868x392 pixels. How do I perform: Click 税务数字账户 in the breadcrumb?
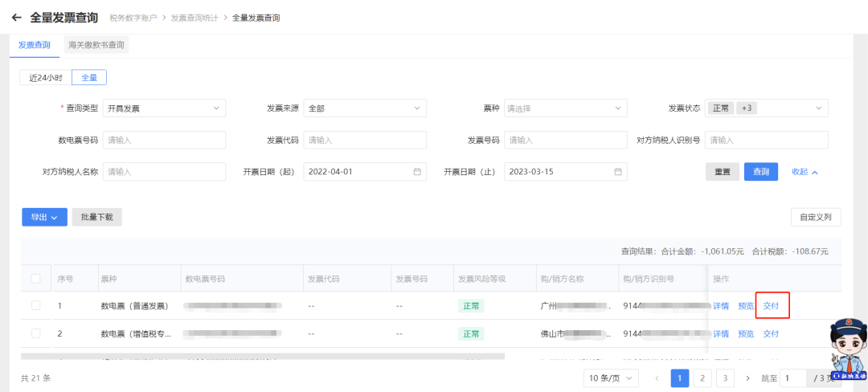point(133,18)
